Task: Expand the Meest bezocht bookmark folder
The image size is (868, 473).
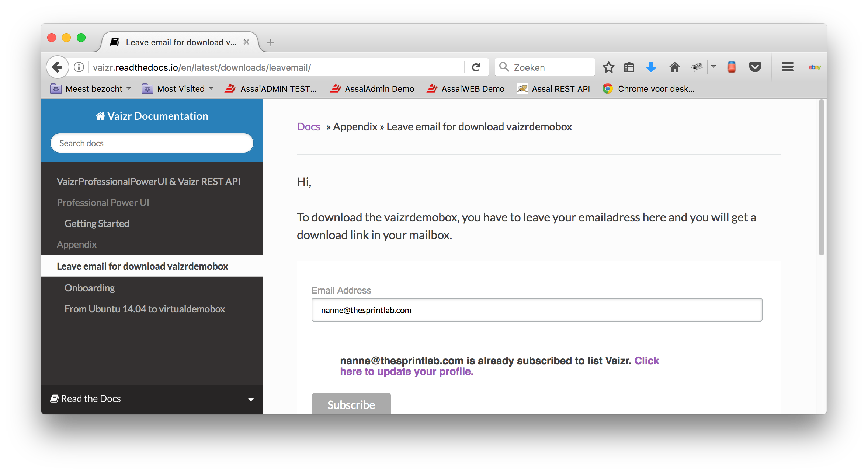Action: click(91, 89)
